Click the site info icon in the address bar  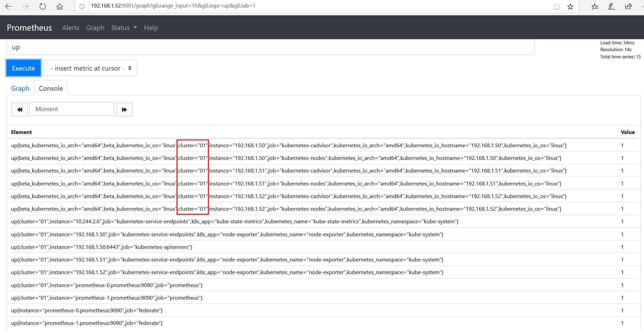point(82,6)
